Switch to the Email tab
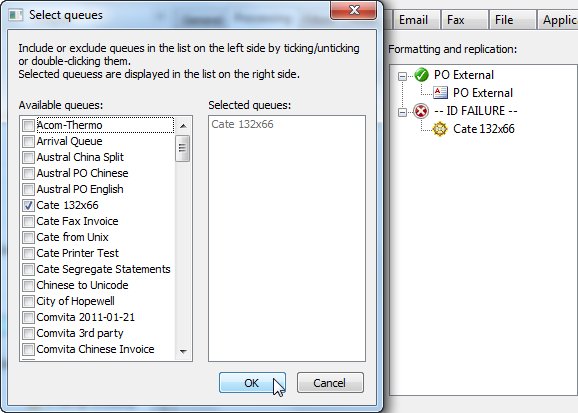 point(413,20)
